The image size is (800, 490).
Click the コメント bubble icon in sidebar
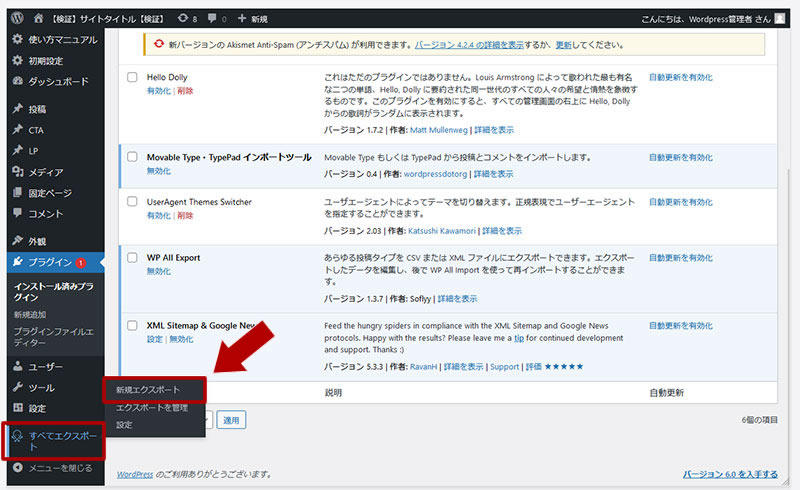pyautogui.click(x=18, y=213)
